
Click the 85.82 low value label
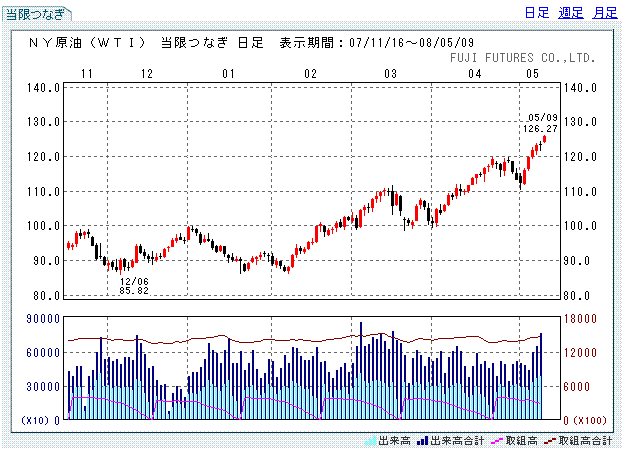click(134, 290)
